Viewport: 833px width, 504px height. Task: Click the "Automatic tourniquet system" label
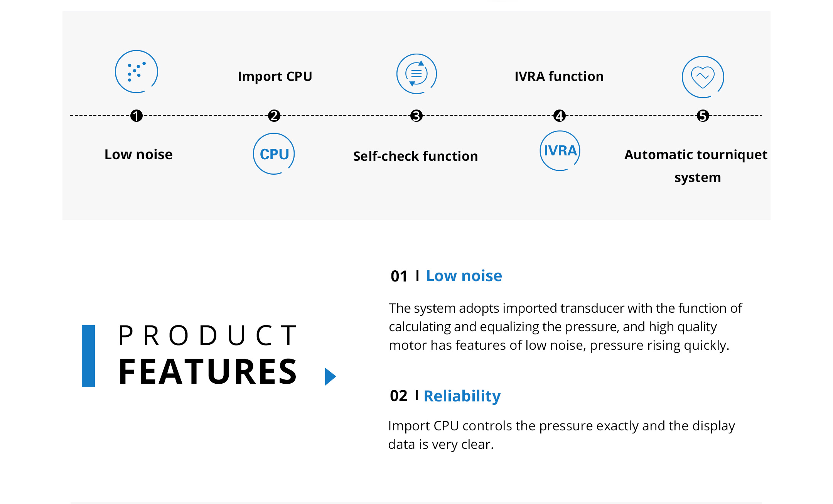point(696,166)
